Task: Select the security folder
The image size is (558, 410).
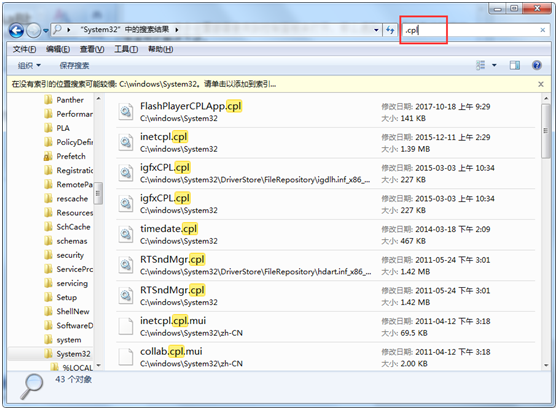Action: [70, 255]
